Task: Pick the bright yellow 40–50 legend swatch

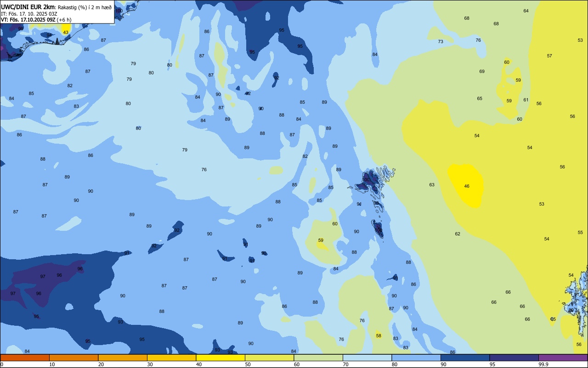Action: click(x=220, y=357)
